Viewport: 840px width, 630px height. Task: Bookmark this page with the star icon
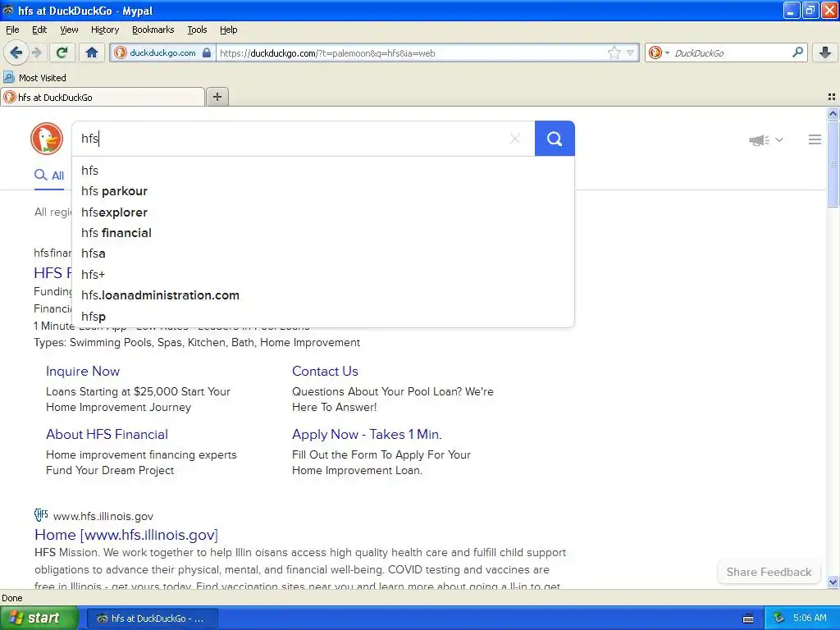click(x=614, y=52)
